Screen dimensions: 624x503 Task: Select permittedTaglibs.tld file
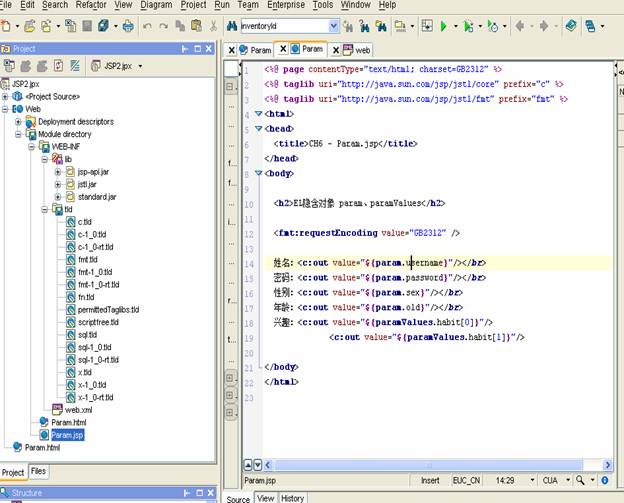108,310
